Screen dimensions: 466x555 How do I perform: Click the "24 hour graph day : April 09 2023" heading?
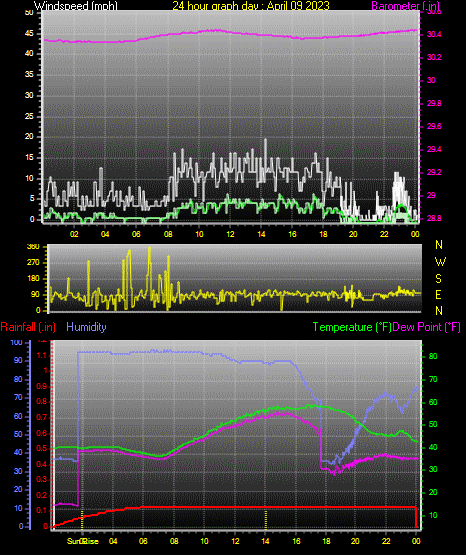point(251,6)
